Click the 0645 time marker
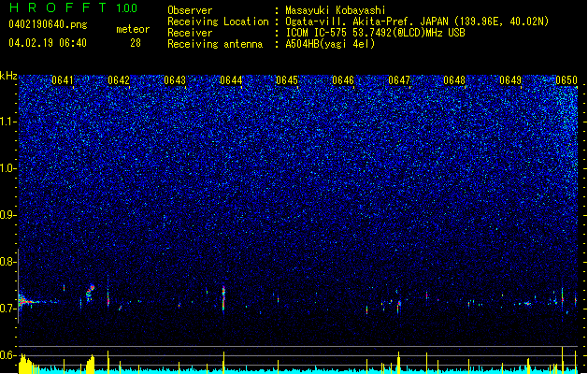 287,80
